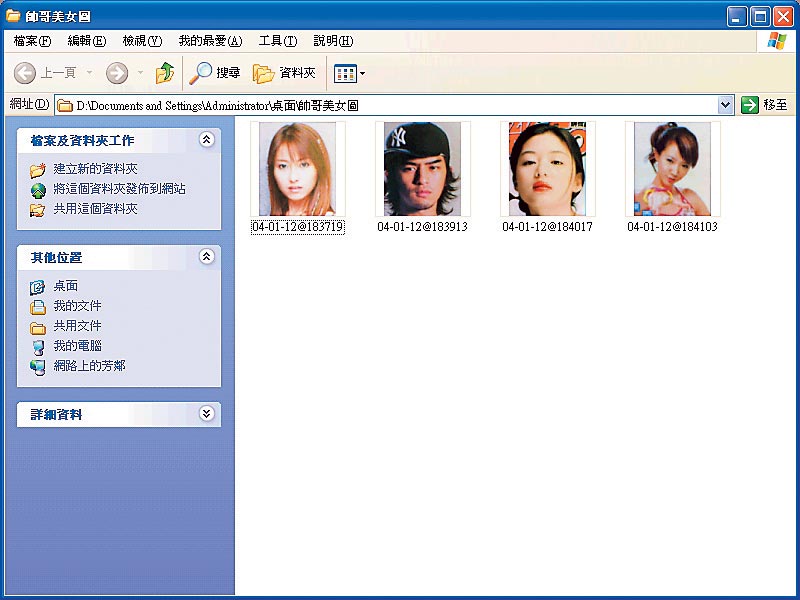Screen dimensions: 800x600
Task: Open Back button history dropdown arrow
Action: (x=90, y=73)
